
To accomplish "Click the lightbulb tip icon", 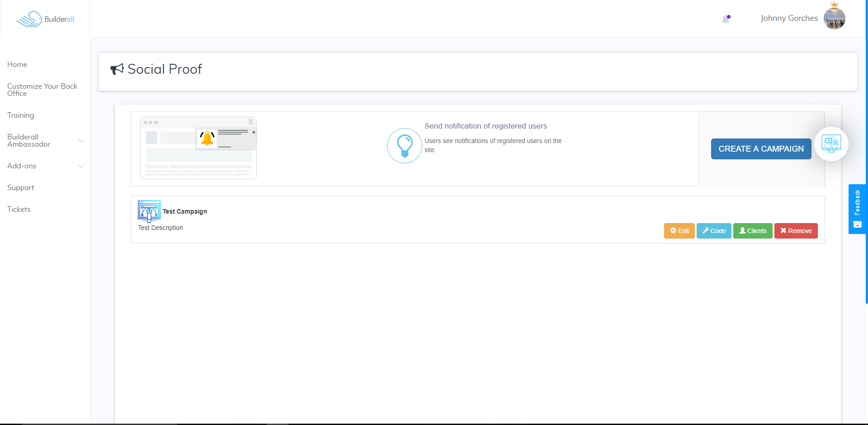I will [404, 146].
